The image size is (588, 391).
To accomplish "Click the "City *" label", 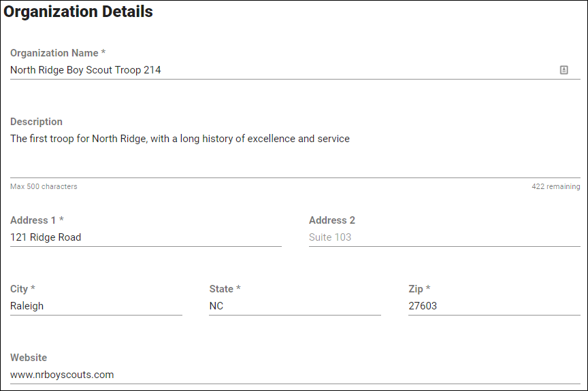I will point(22,289).
